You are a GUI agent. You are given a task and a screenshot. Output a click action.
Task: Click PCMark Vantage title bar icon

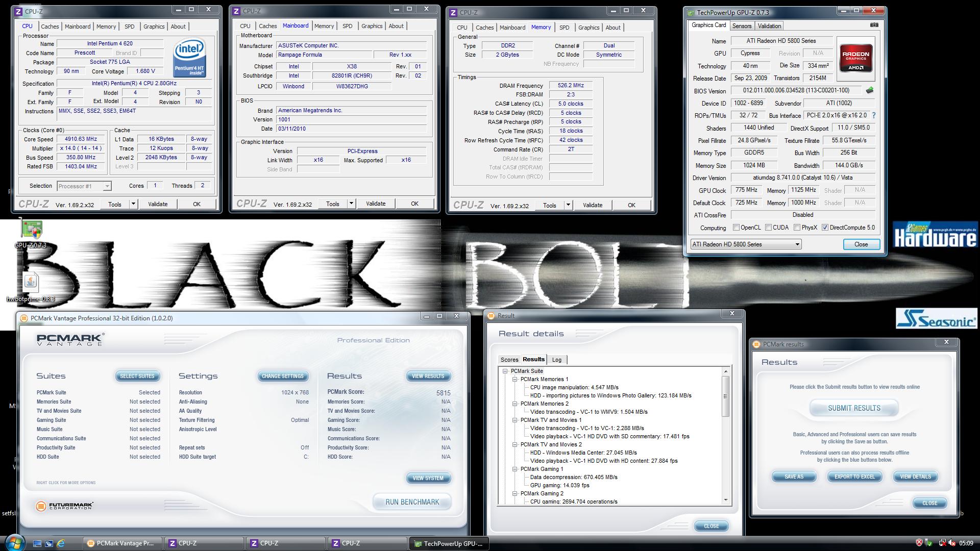24,318
